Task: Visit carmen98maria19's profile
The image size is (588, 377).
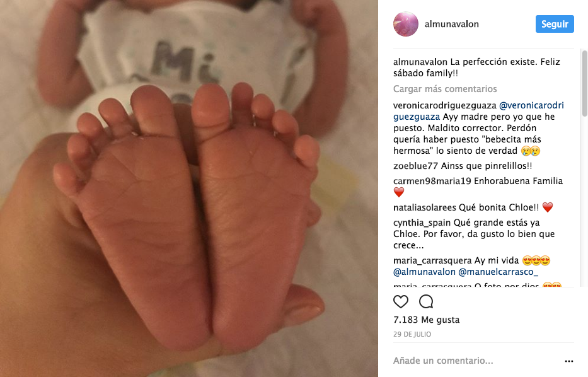Action: 432,181
